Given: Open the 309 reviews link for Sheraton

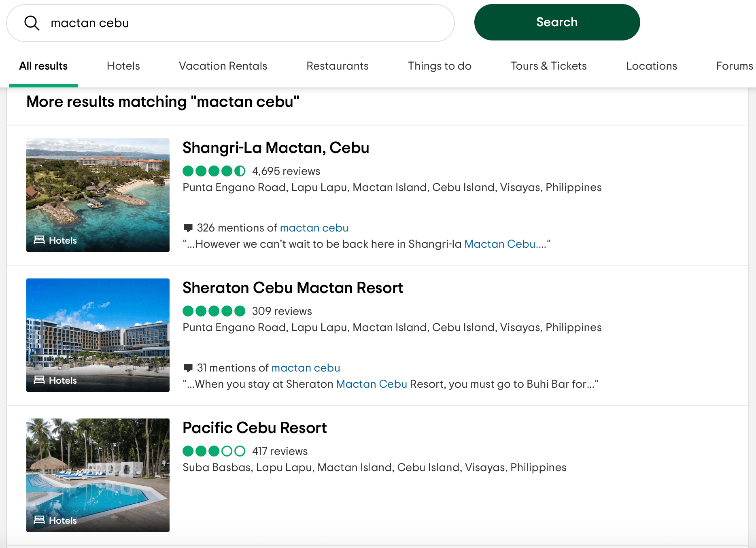Looking at the screenshot, I should 281,311.
